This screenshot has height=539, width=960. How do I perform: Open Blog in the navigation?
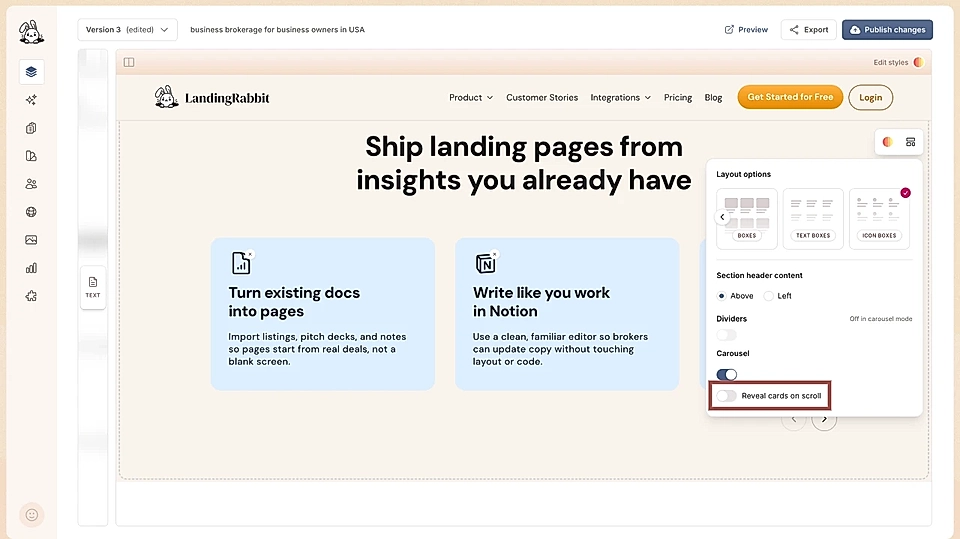pos(713,97)
